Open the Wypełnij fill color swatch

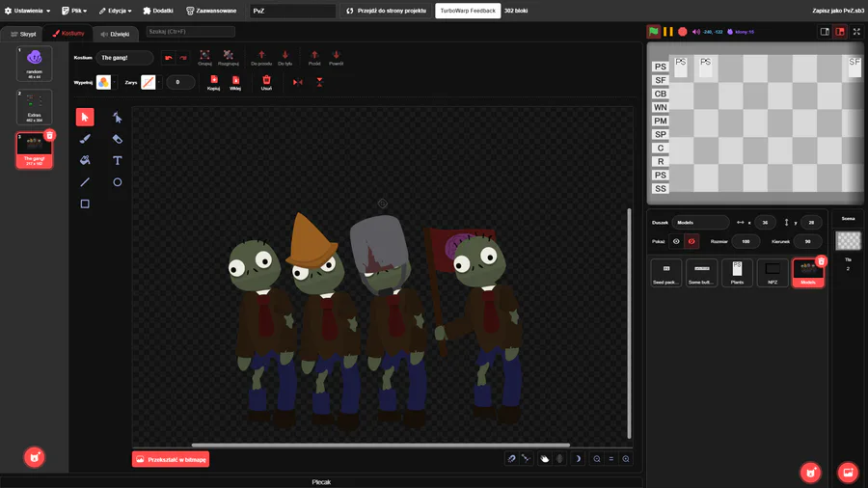point(103,82)
